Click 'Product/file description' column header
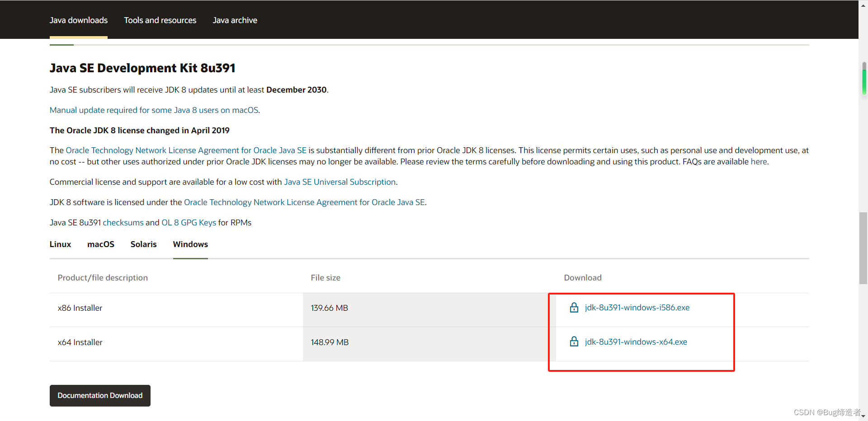This screenshot has width=868, height=421. pos(103,278)
